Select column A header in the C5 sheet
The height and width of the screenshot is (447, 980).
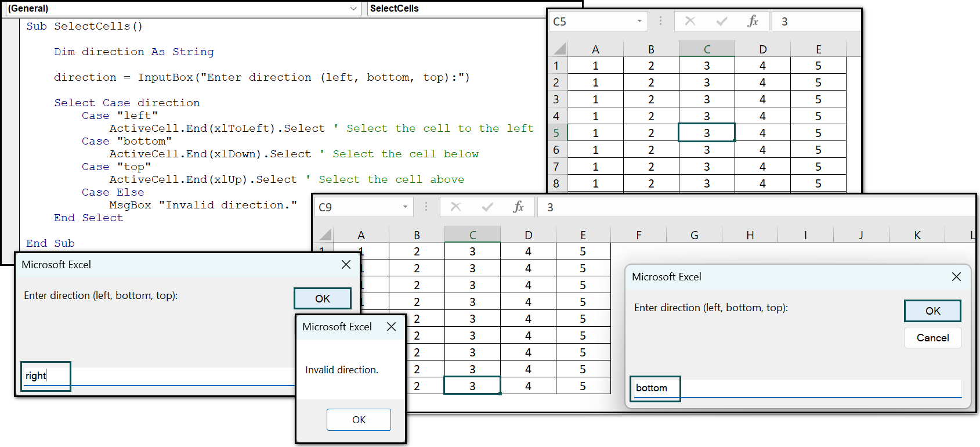tap(595, 49)
